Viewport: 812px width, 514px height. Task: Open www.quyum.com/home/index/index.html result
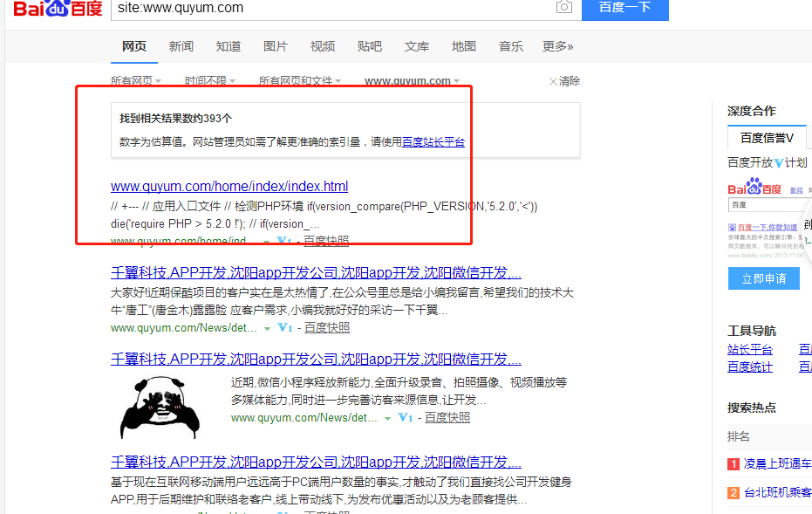point(229,186)
